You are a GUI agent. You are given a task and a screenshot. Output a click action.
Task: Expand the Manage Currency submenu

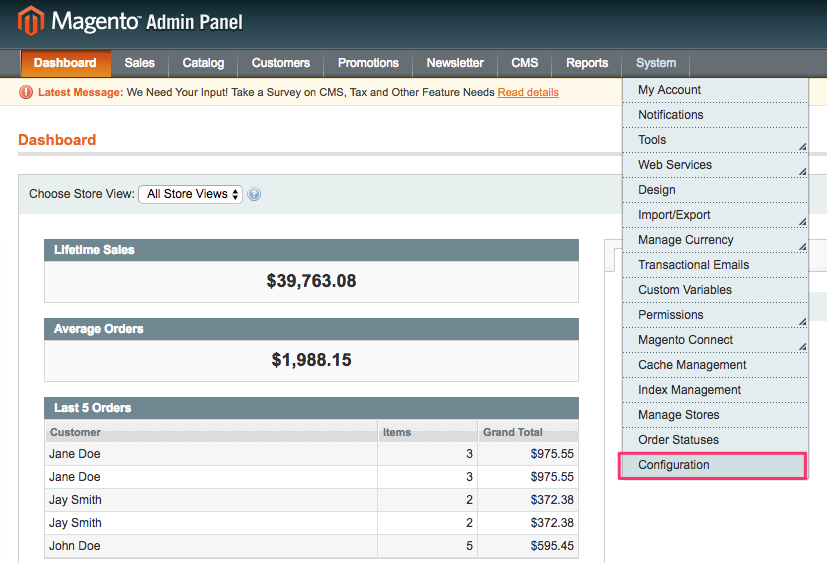point(715,240)
